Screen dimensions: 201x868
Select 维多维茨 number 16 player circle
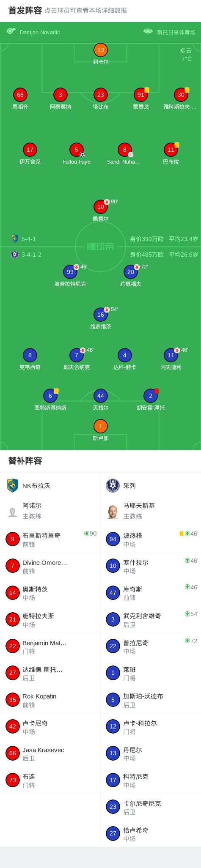pos(101,315)
